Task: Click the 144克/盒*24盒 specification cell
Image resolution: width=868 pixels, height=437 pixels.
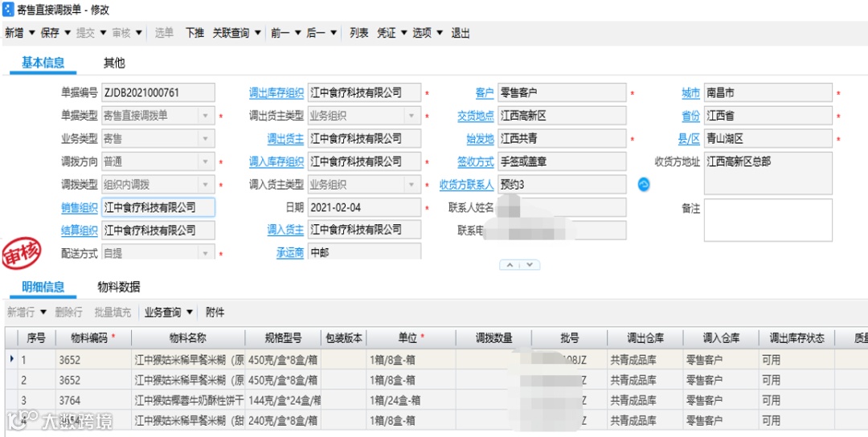Action: (283, 401)
